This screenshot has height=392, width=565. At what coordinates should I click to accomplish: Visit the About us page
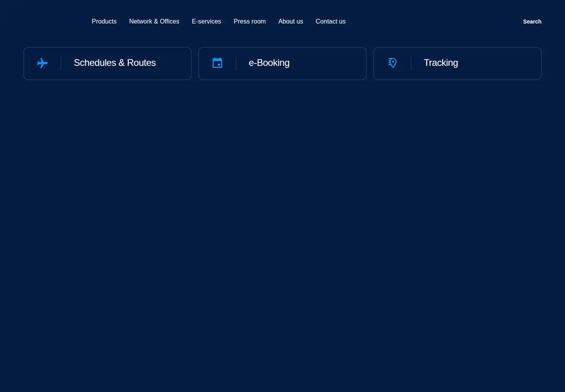tap(291, 22)
